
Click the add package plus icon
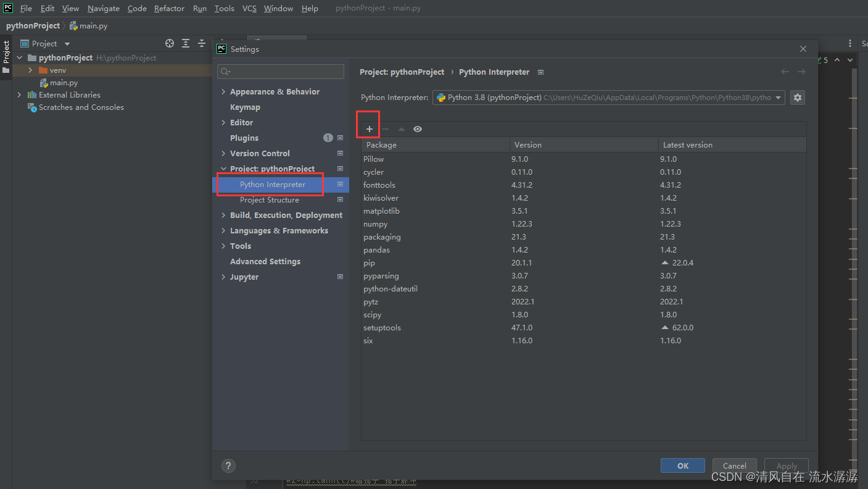[x=369, y=129]
